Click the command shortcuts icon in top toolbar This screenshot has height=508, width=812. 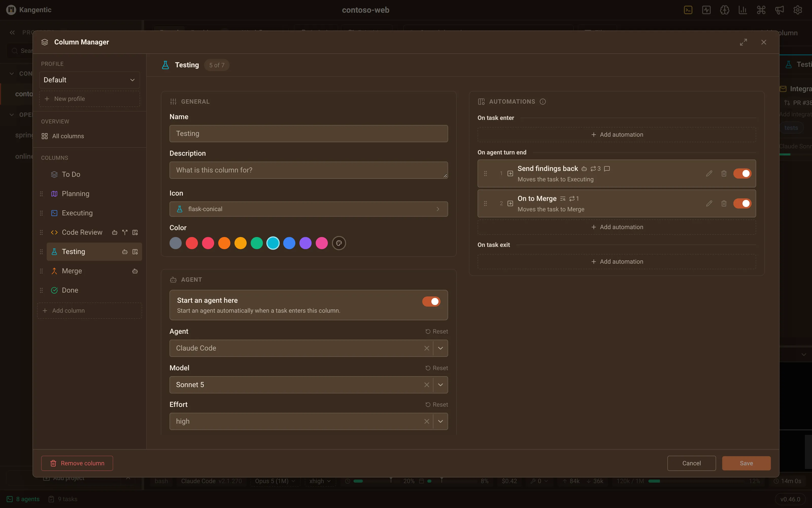[761, 10]
